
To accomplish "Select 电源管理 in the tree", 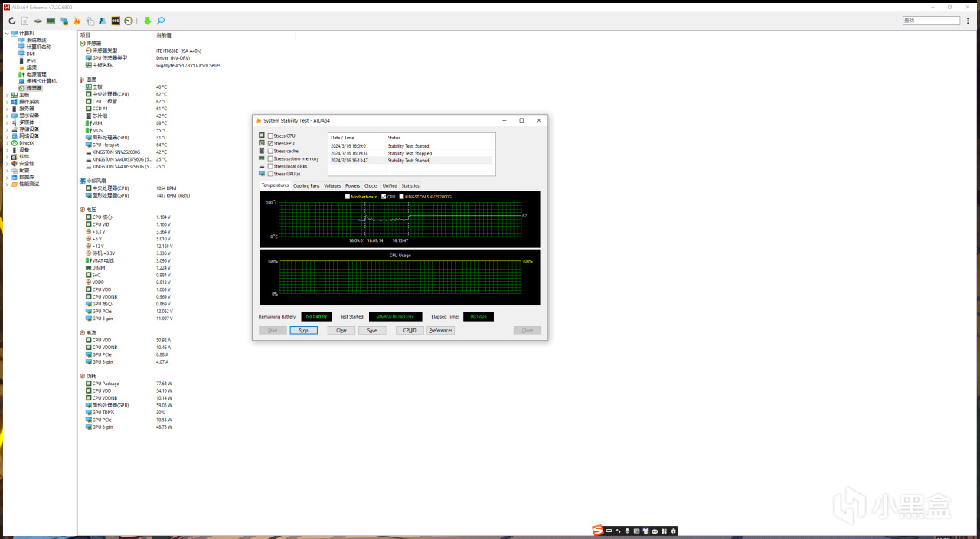I will 36,74.
